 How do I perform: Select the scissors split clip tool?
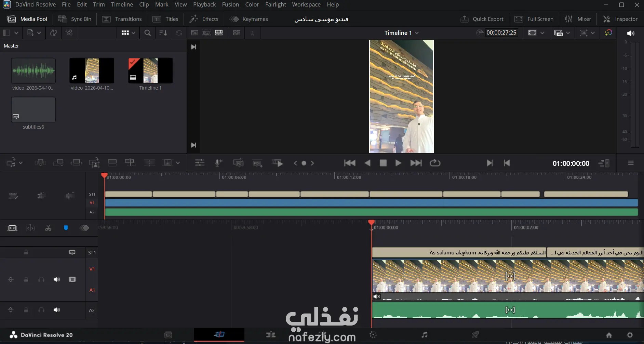pos(48,228)
